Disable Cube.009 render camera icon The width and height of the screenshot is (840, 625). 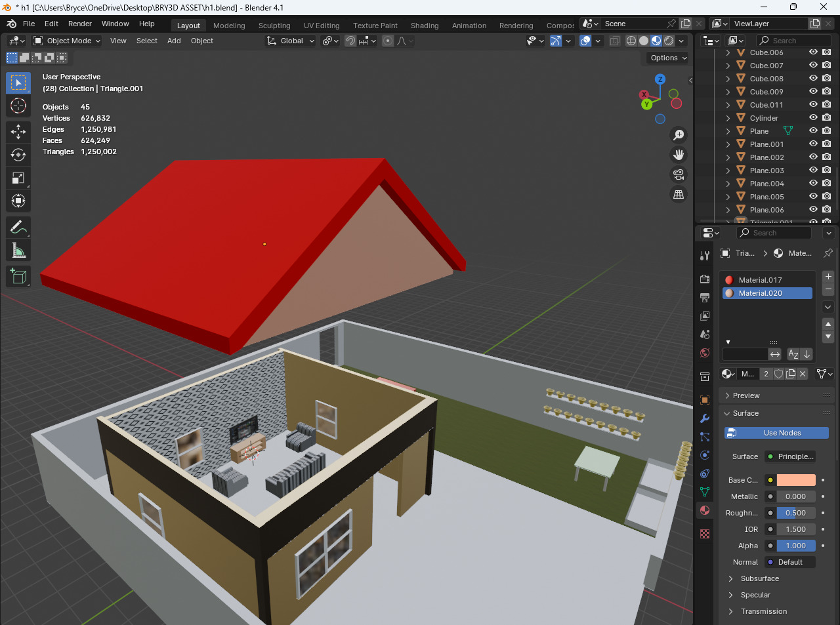(827, 92)
